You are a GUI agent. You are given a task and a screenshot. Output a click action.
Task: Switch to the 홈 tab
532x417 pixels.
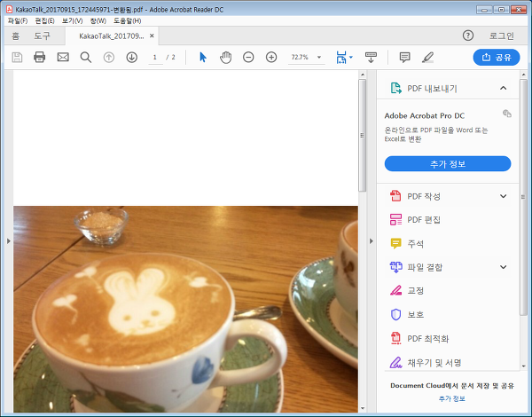coord(16,35)
